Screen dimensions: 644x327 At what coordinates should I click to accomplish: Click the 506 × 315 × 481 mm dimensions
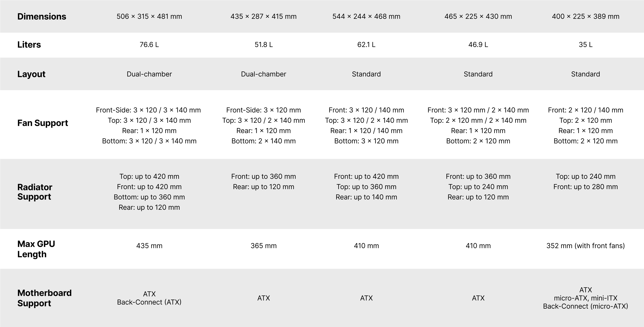pos(149,17)
